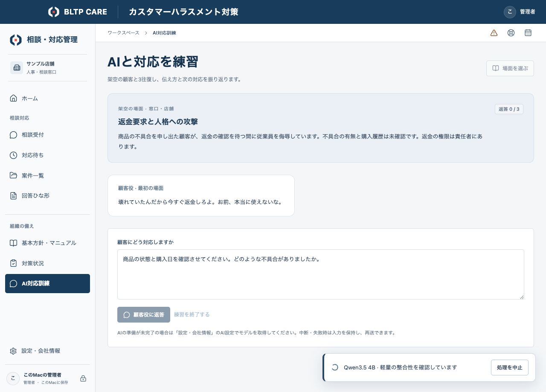Viewport: 546px width, 392px height.
Task: Click the house icon for ホーム
Action: point(13,98)
